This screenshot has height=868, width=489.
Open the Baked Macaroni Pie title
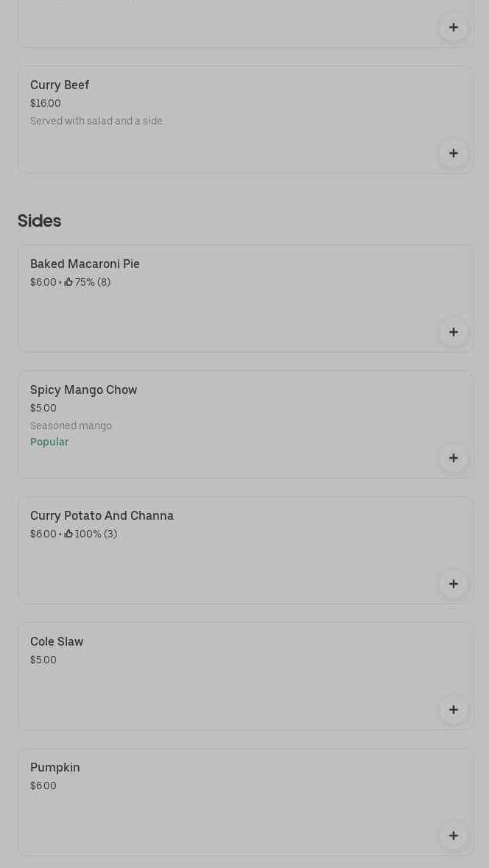[85, 264]
